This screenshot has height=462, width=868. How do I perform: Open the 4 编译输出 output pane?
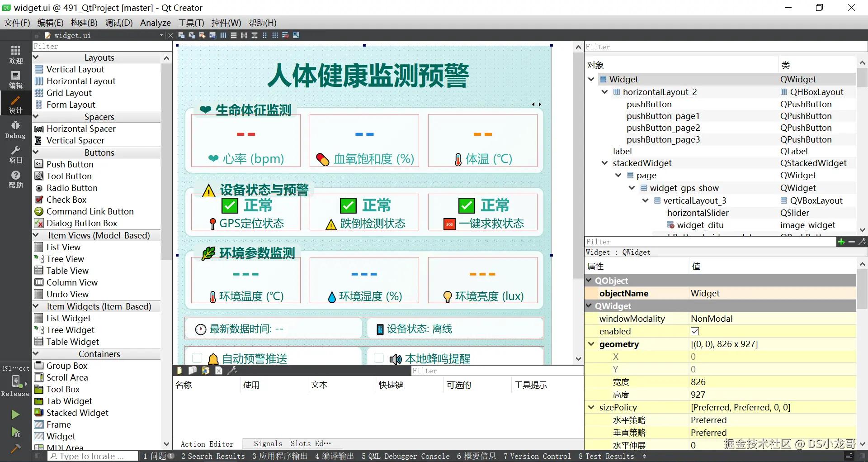tap(335, 456)
